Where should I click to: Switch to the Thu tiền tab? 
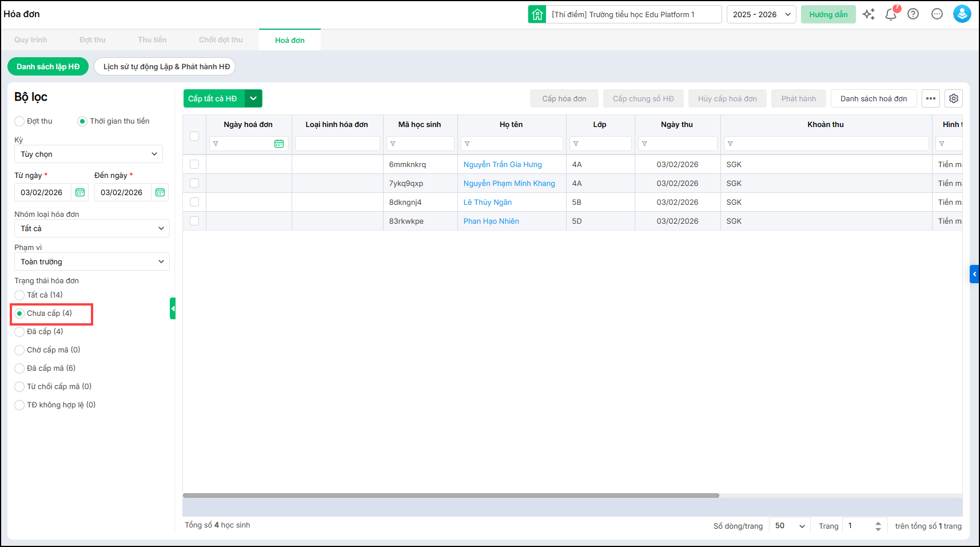(x=152, y=40)
